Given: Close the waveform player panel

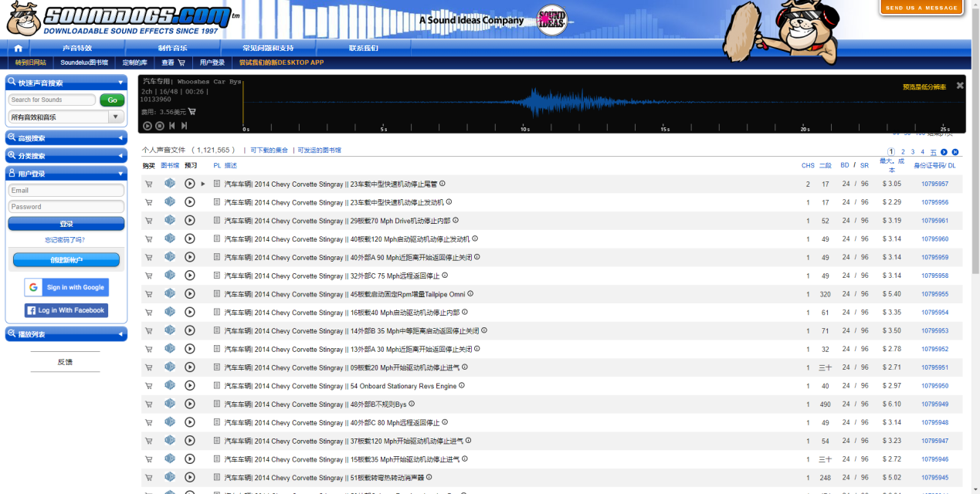Looking at the screenshot, I should (960, 86).
